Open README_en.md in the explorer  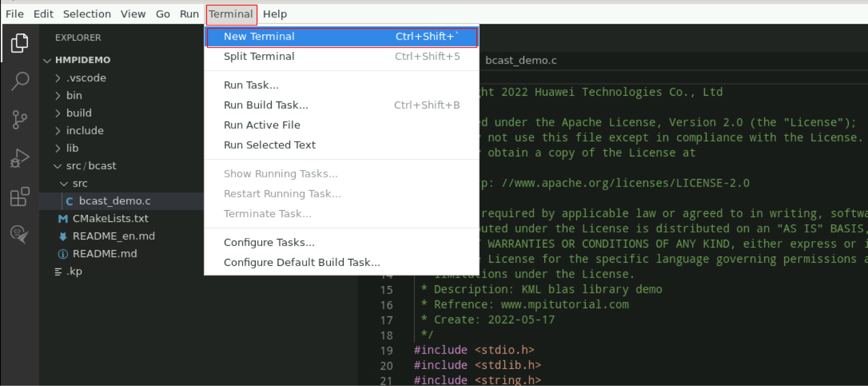tap(114, 236)
